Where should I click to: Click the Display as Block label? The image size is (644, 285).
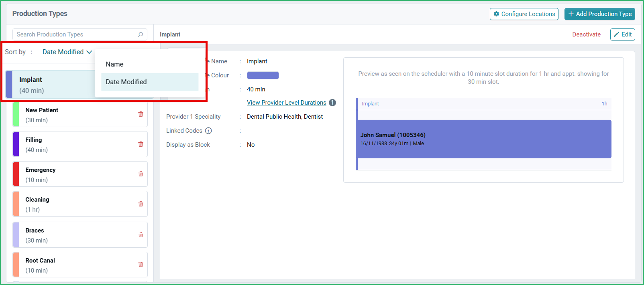(x=188, y=145)
